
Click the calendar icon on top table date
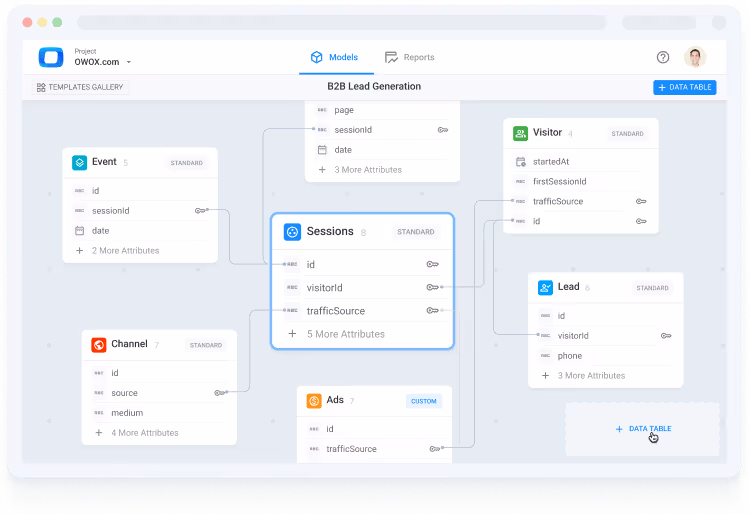pos(322,150)
